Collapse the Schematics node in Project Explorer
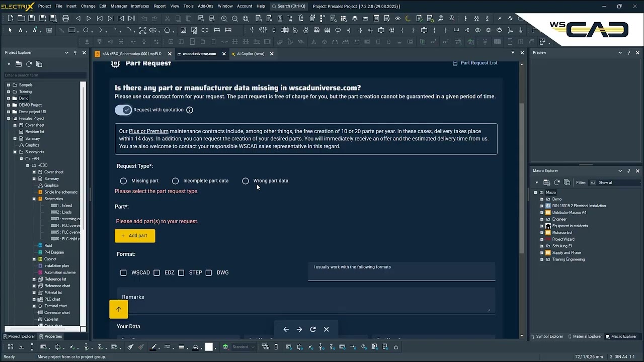The image size is (644, 362). pyautogui.click(x=34, y=199)
